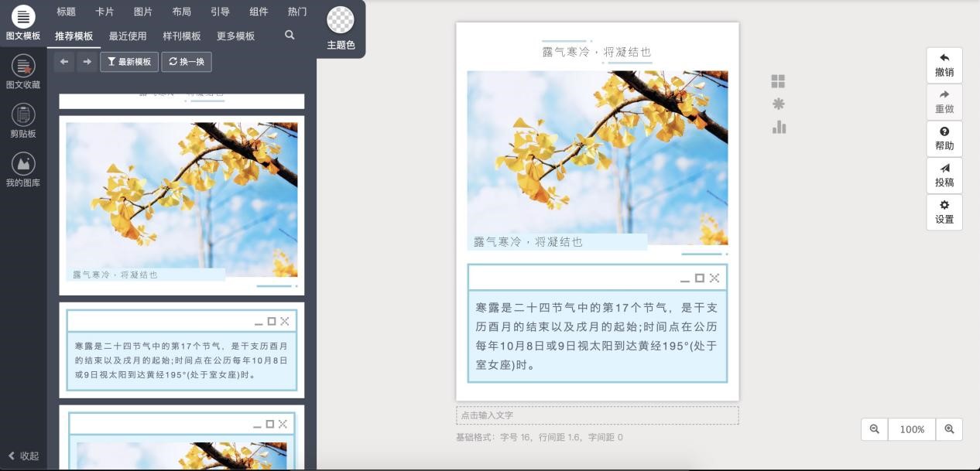The width and height of the screenshot is (980, 471).
Task: Switch to the 样刊模板 tab
Action: [x=182, y=36]
